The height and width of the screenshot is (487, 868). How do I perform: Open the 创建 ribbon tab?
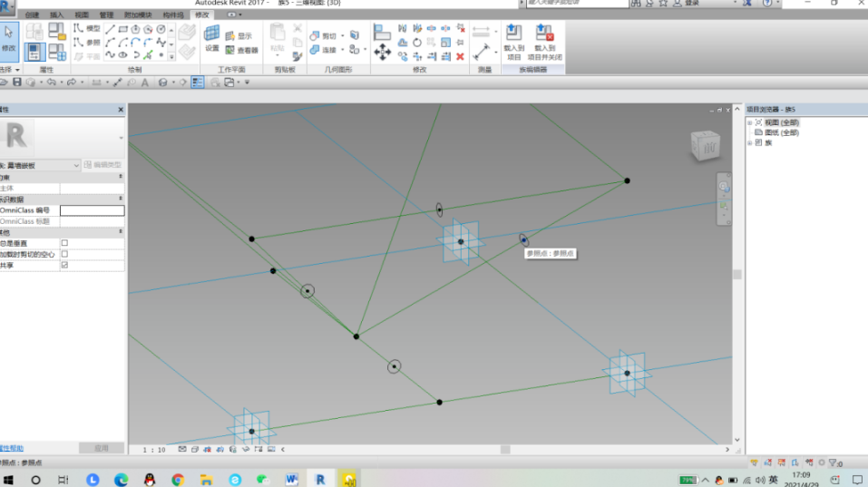click(x=32, y=15)
